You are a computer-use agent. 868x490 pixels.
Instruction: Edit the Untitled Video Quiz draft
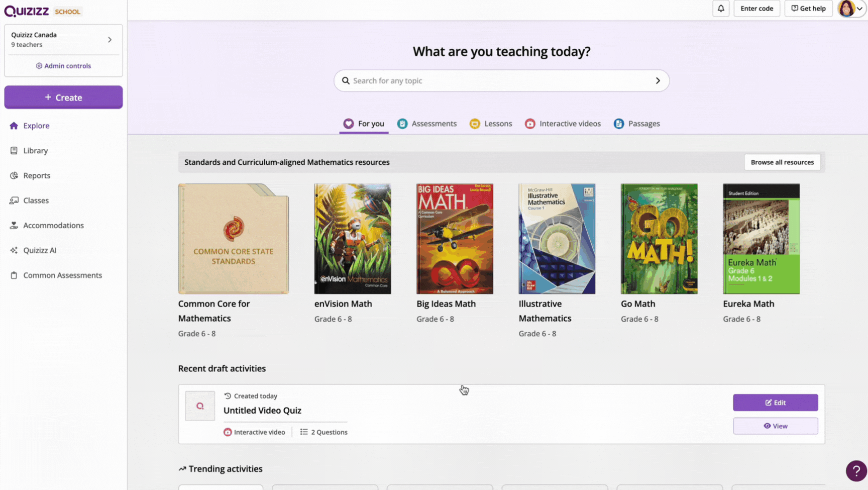coord(775,403)
